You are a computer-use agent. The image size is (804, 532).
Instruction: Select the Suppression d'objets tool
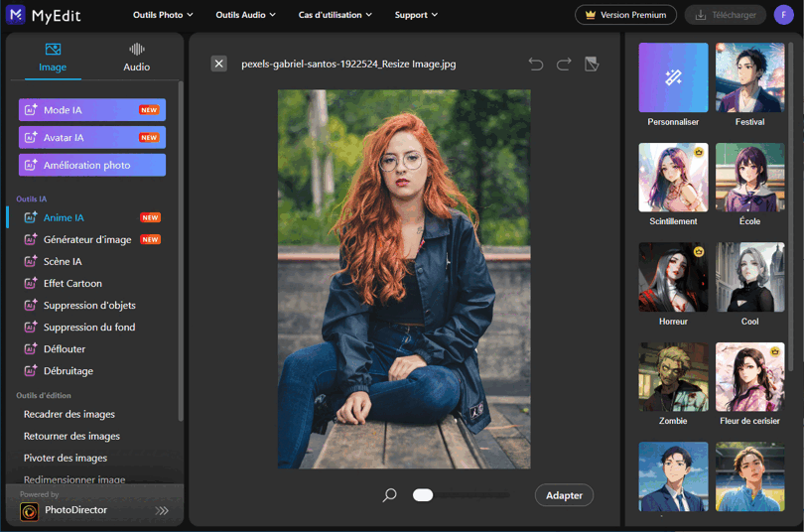[89, 306]
